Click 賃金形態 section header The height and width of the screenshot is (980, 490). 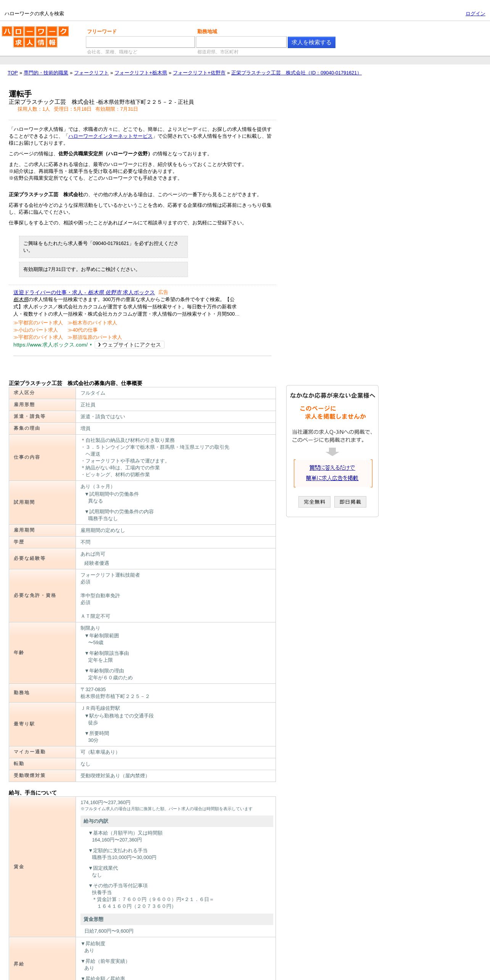point(177,919)
